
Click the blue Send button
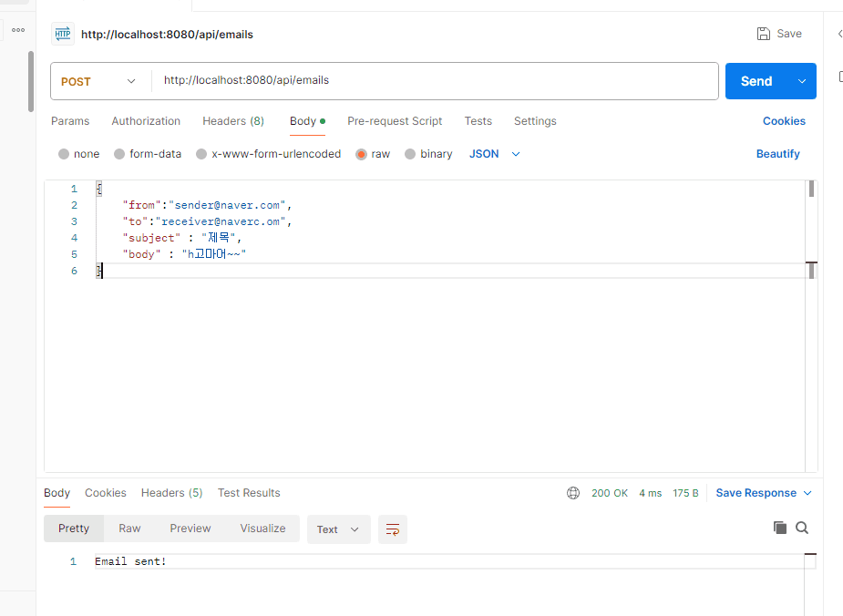(x=756, y=81)
